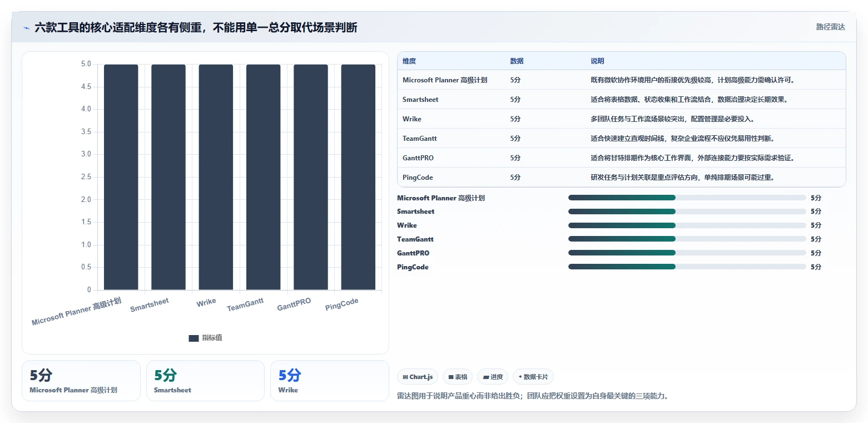
Task: Click the 路径雷达 label
Action: point(830,27)
